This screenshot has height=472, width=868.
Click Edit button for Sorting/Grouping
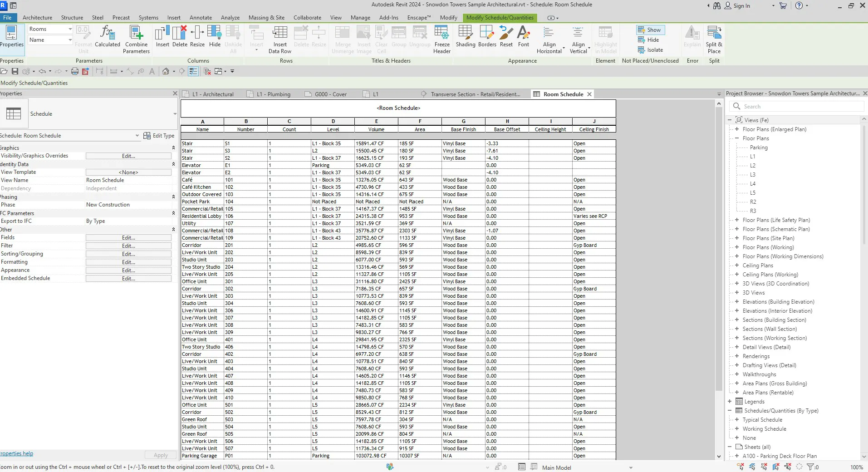click(x=128, y=254)
